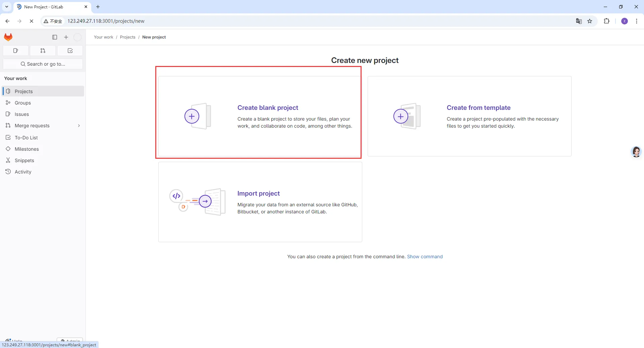644x348 pixels.
Task: Open a new browser tab
Action: pyautogui.click(x=98, y=7)
